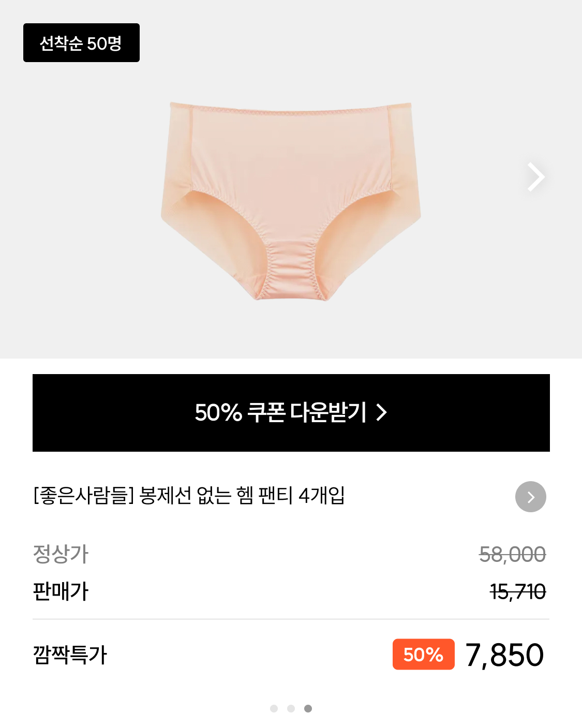Open product details via gray circle arrow

(530, 497)
